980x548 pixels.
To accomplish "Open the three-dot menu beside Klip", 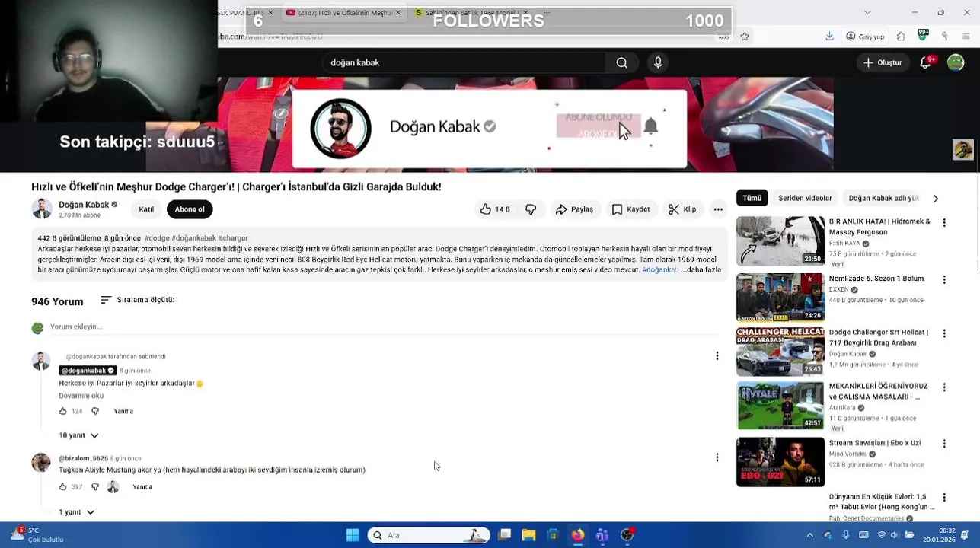I will pyautogui.click(x=718, y=209).
